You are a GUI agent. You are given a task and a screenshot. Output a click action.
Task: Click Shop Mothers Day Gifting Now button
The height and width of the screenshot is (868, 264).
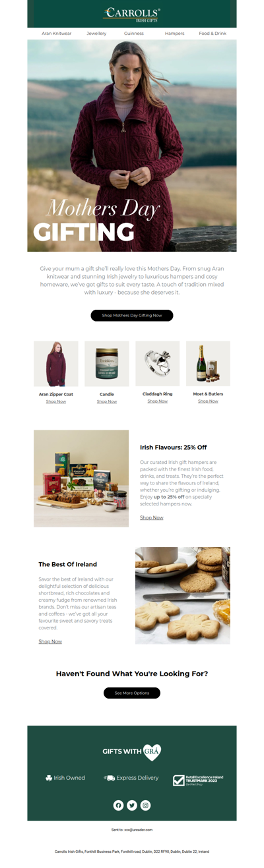[x=132, y=316]
